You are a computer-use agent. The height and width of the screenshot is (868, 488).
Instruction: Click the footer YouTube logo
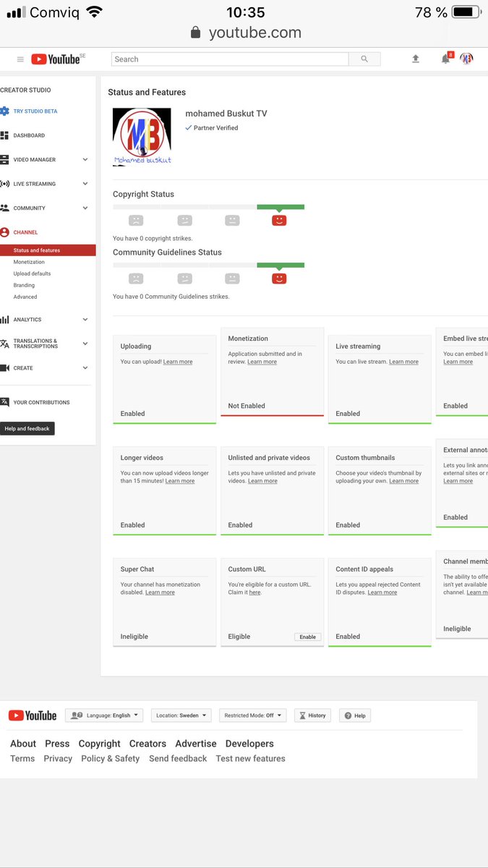[33, 715]
